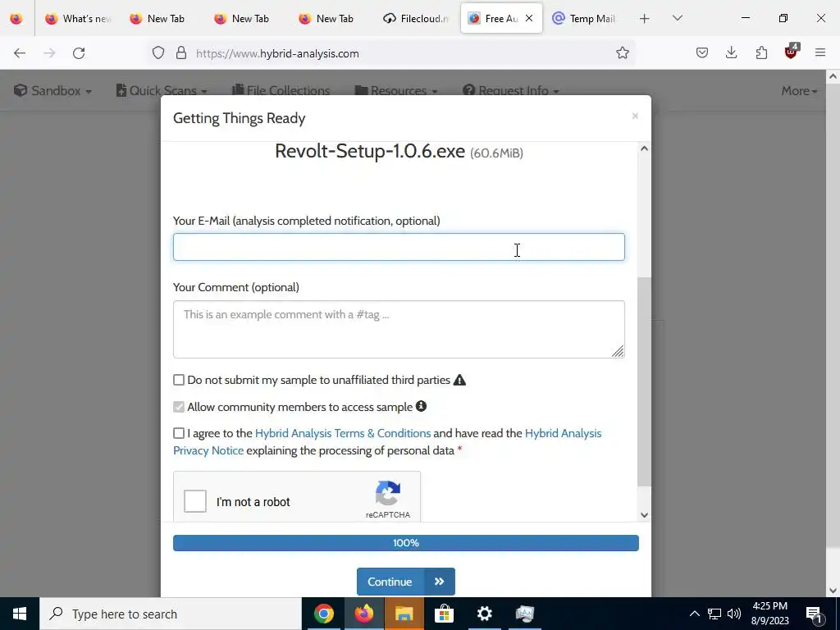Click the 100% upload progress bar
840x630 pixels.
pos(405,543)
